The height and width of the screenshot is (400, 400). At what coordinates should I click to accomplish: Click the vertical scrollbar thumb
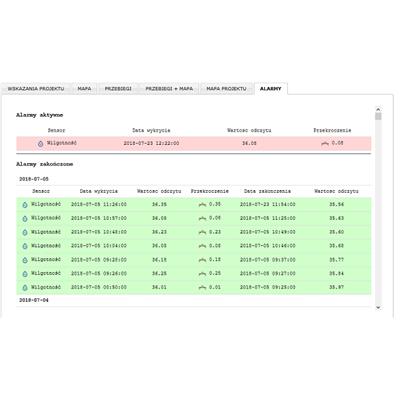(x=378, y=116)
